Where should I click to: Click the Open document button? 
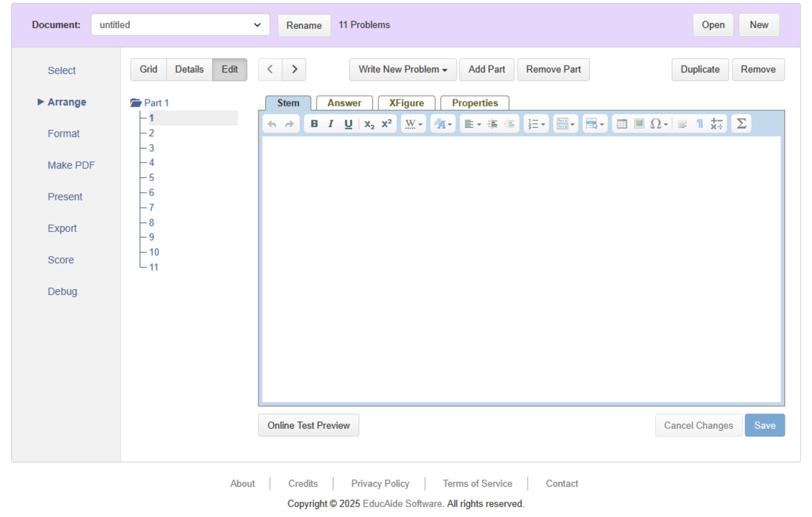click(x=713, y=25)
